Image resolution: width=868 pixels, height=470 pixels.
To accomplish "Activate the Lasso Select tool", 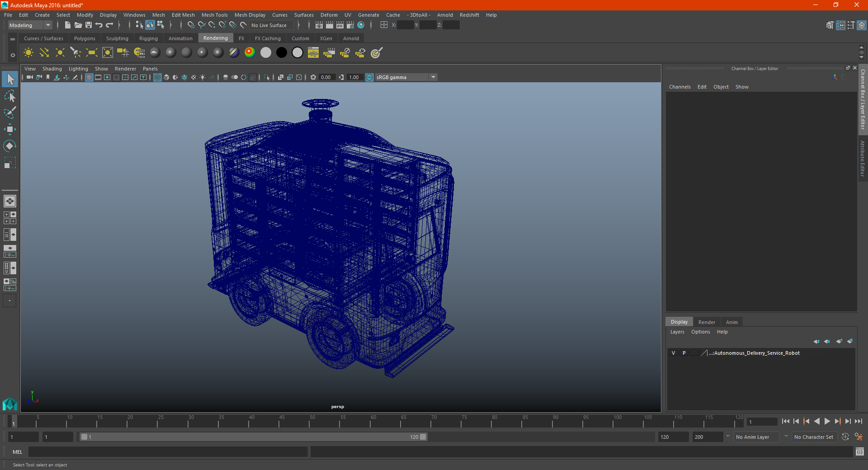I will (x=10, y=96).
